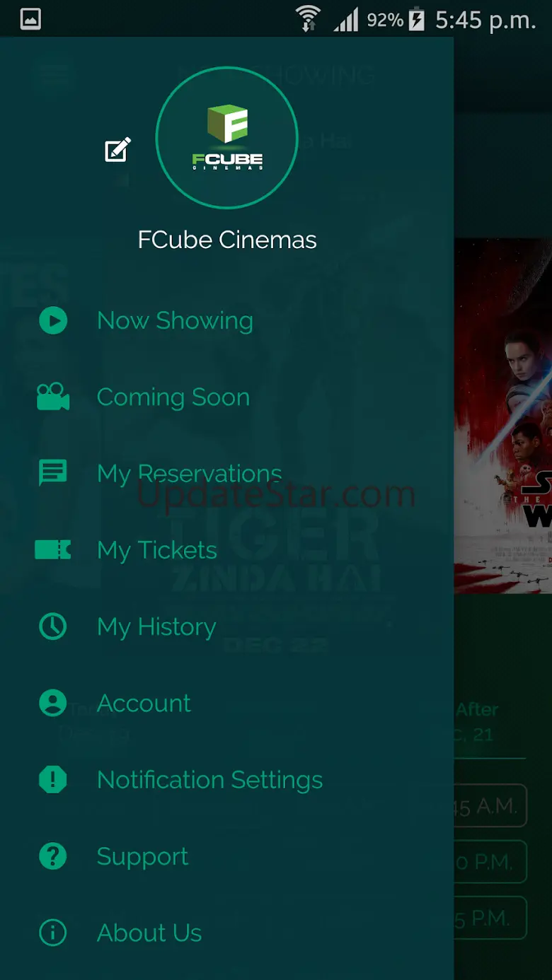Click the Account person icon
The width and height of the screenshot is (552, 980).
coord(53,703)
